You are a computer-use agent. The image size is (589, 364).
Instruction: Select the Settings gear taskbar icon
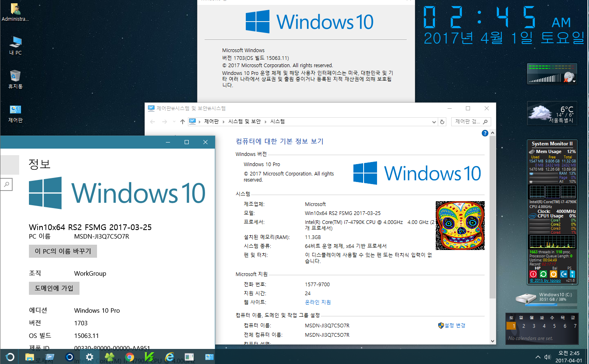90,357
